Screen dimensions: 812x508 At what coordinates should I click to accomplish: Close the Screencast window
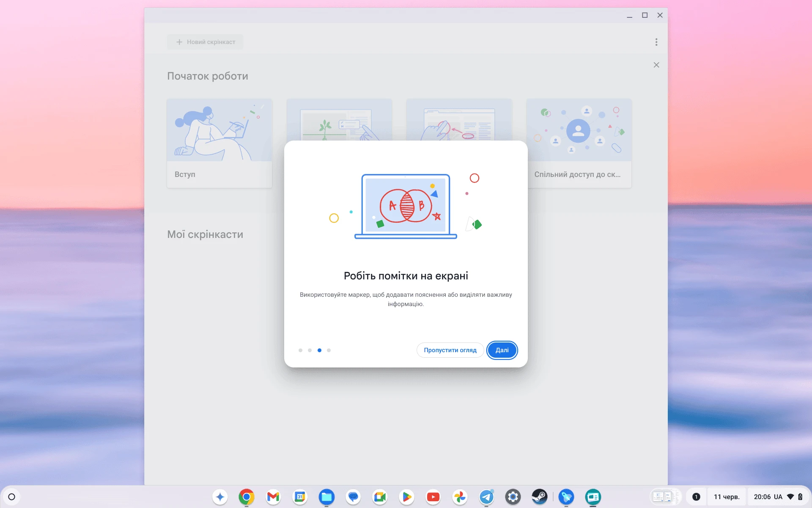pos(660,15)
